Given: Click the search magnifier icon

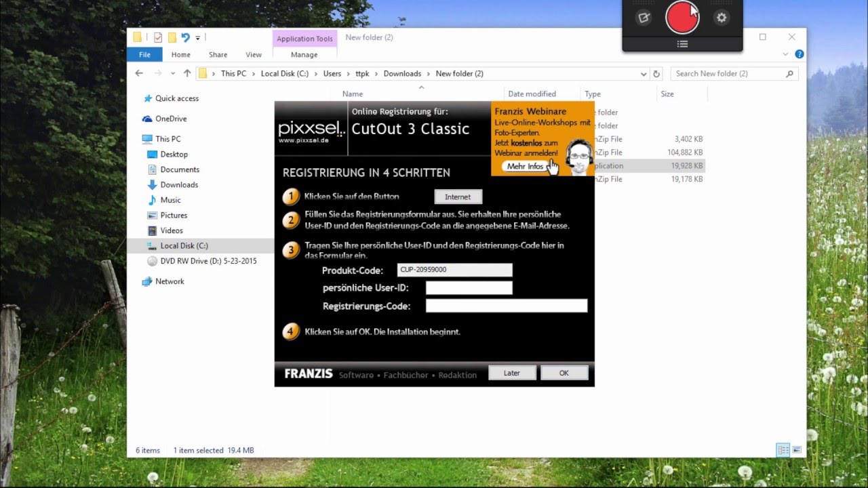Looking at the screenshot, I should [789, 73].
